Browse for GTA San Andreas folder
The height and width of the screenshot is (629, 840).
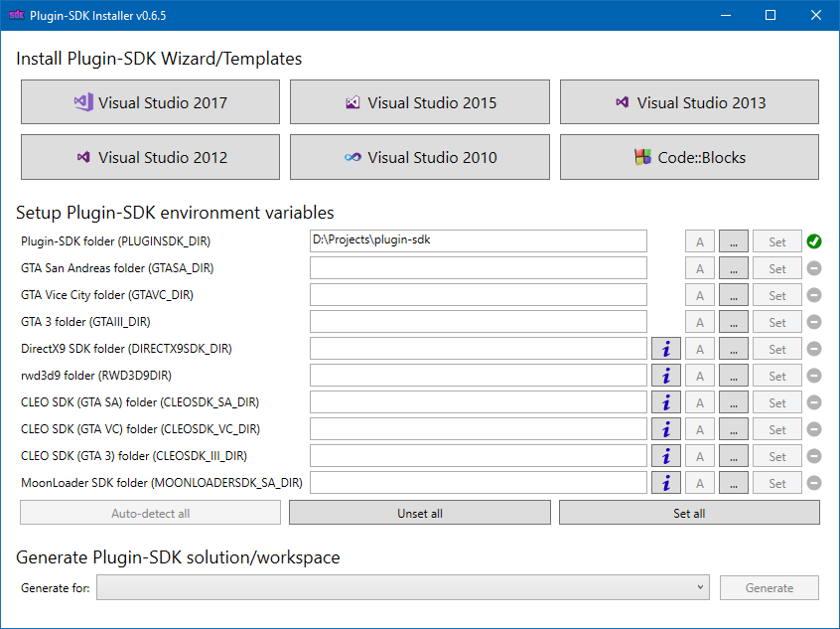[734, 268]
